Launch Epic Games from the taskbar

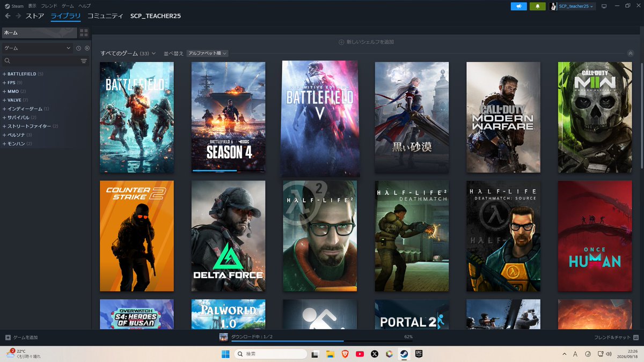click(x=419, y=354)
